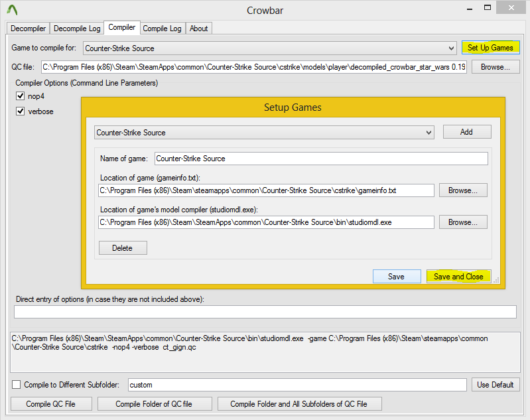Viewport: 530px width, 420px height.
Task: Open the Setup Games game selector dropdown
Action: [264, 132]
